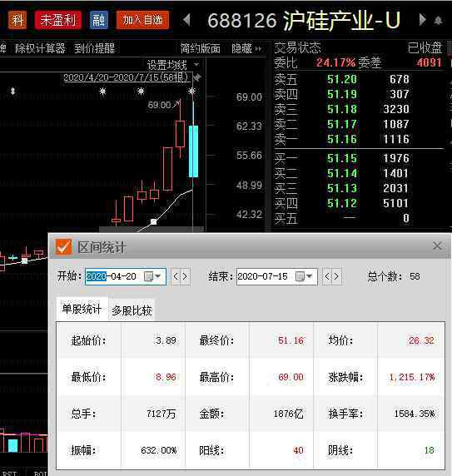Click the bell alert icon beside stock name
This screenshot has height=476, width=452.
[x=438, y=21]
